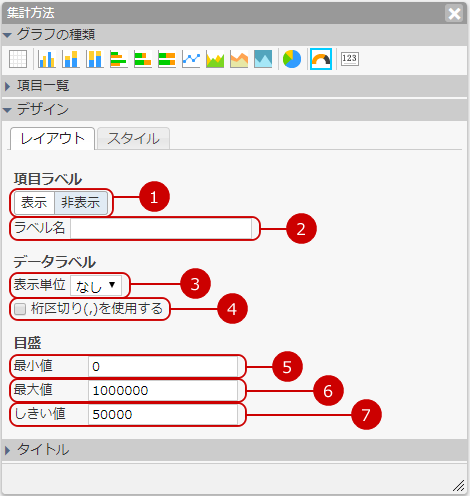Click the ラベル名 input field

coord(161,229)
